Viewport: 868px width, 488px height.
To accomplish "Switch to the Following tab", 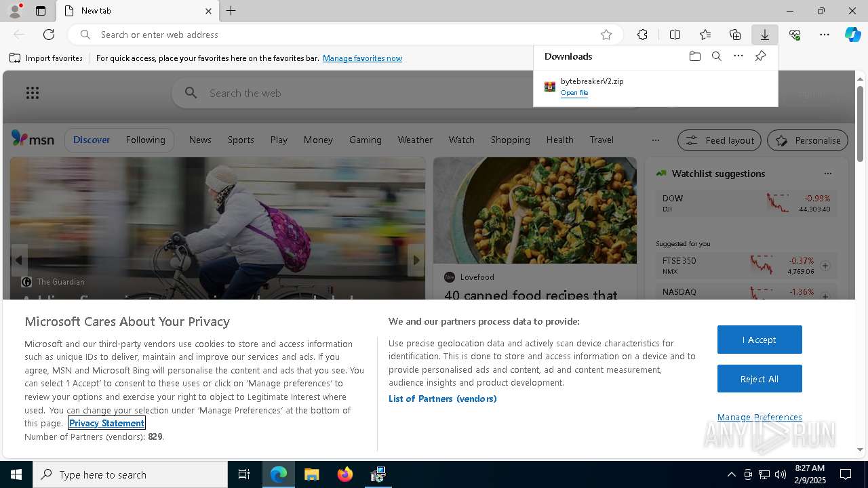I will click(145, 140).
